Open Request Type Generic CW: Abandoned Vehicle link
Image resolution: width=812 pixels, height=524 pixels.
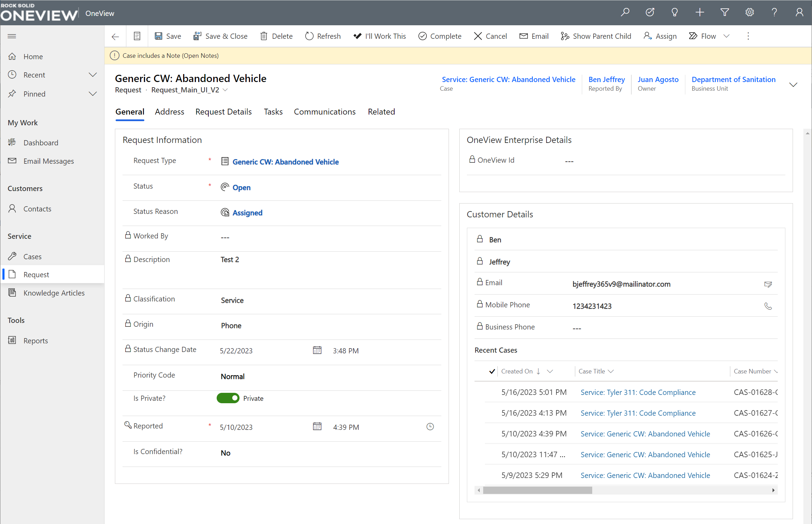(x=286, y=162)
